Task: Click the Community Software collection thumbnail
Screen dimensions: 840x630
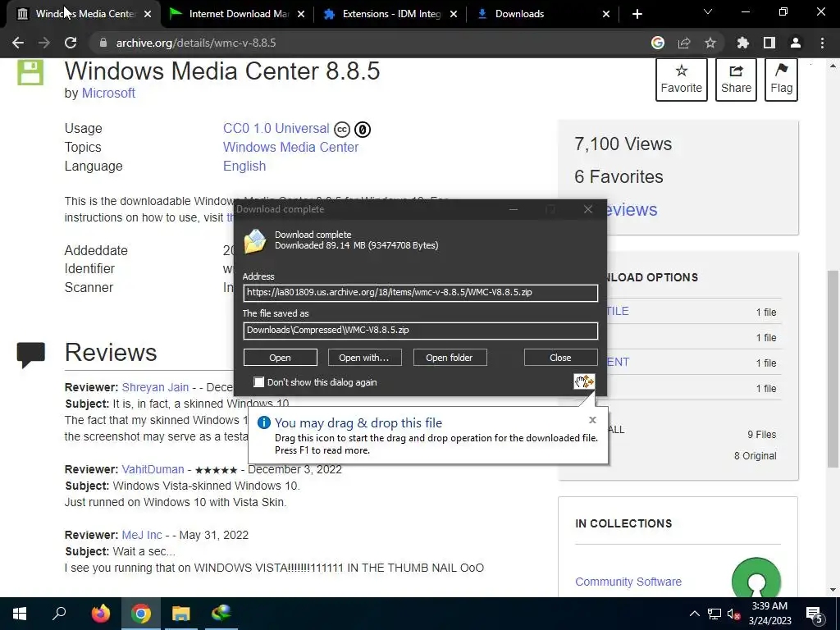Action: click(756, 577)
